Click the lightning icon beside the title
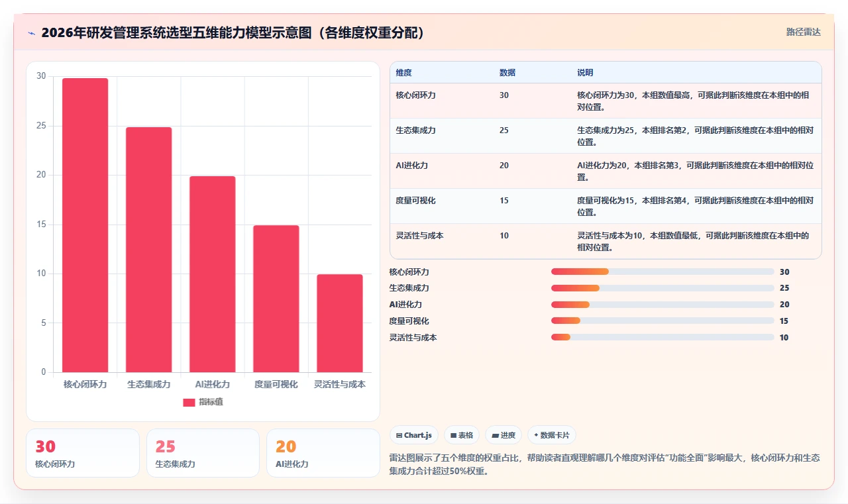The image size is (848, 504). pos(32,33)
